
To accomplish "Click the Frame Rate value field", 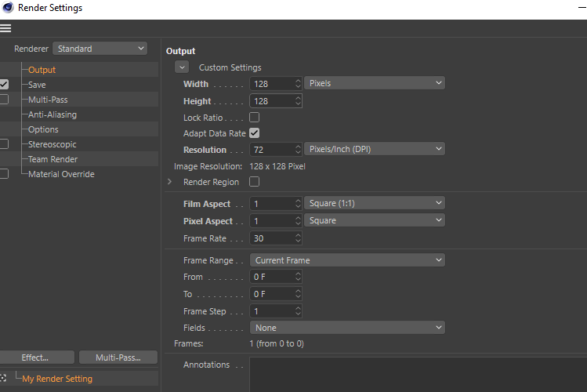I will tap(272, 238).
